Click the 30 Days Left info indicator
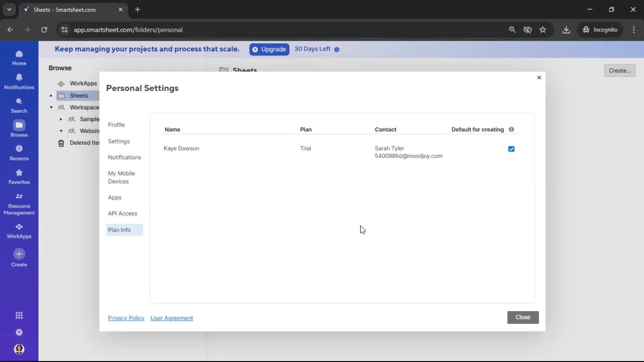Viewport: 644px width, 362px height. click(337, 49)
